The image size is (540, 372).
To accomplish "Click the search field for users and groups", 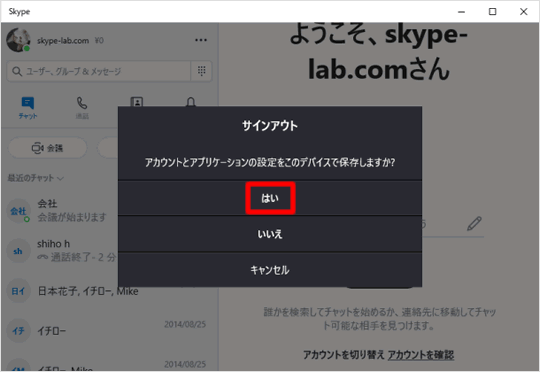I will tap(100, 71).
